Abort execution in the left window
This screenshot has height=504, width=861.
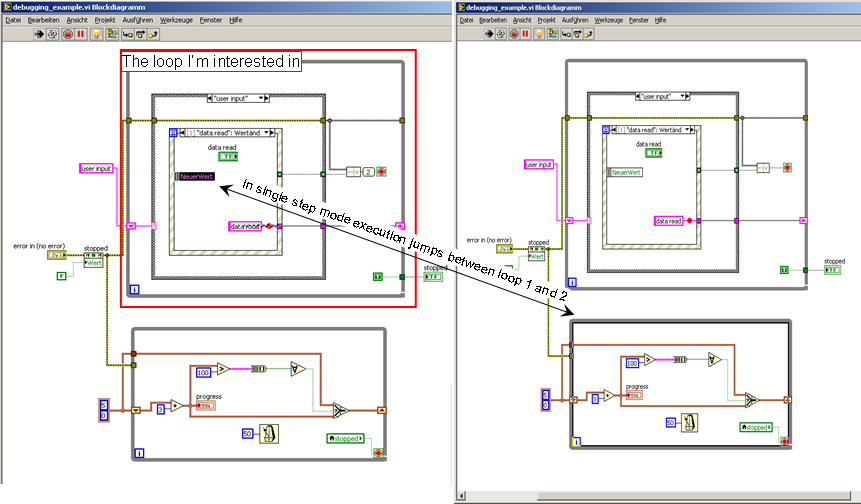pos(68,34)
